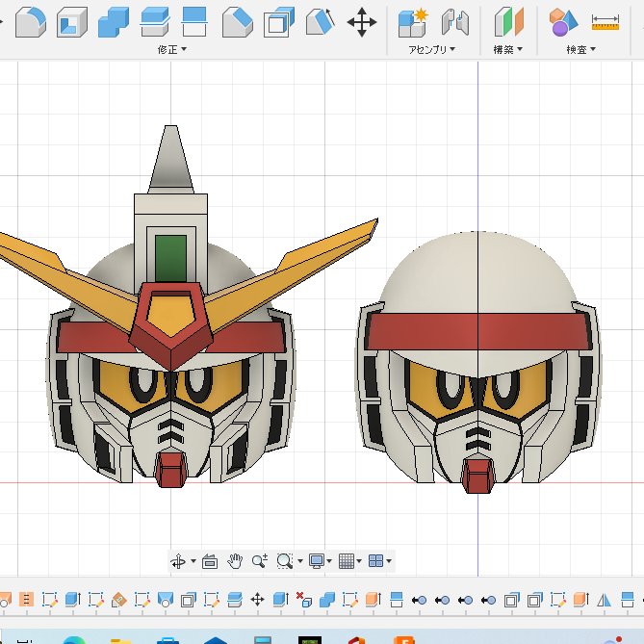Image resolution: width=644 pixels, height=644 pixels.
Task: Click the Joint tool icon
Action: click(455, 22)
